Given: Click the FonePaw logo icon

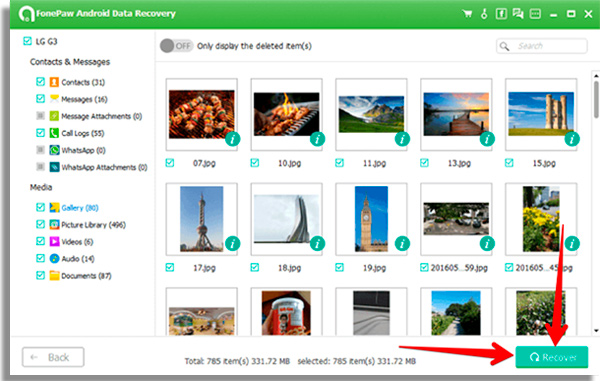Looking at the screenshot, I should 26,14.
